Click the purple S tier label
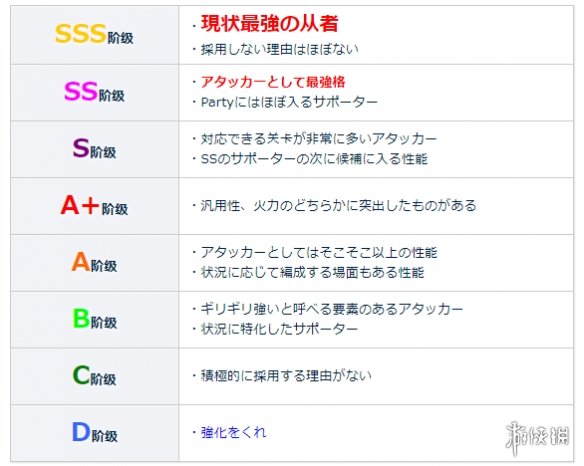 94,148
